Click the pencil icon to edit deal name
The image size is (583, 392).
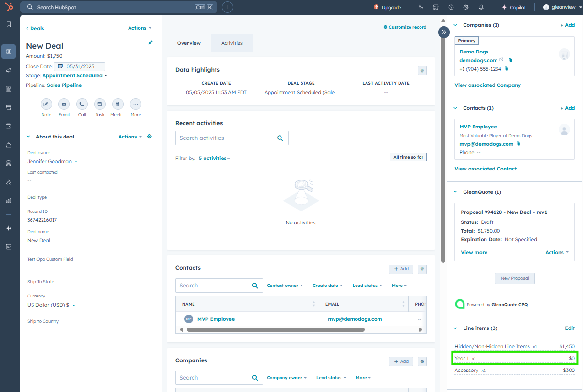(151, 42)
